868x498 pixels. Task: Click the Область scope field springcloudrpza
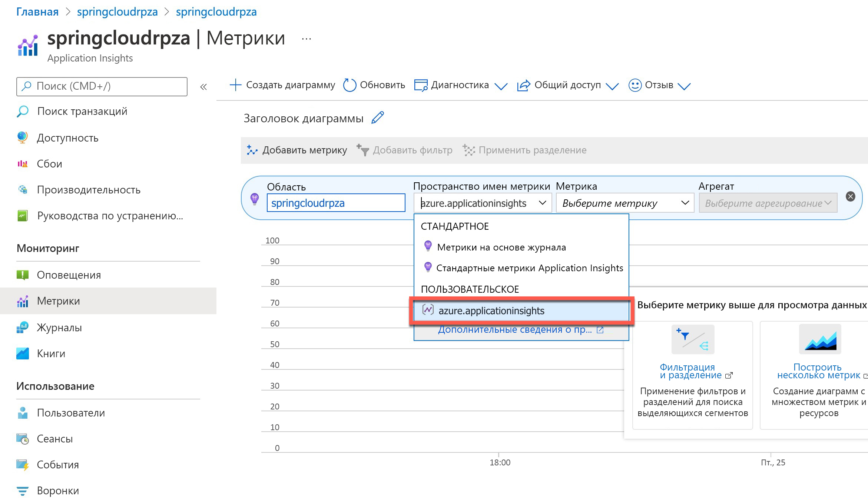[336, 203]
